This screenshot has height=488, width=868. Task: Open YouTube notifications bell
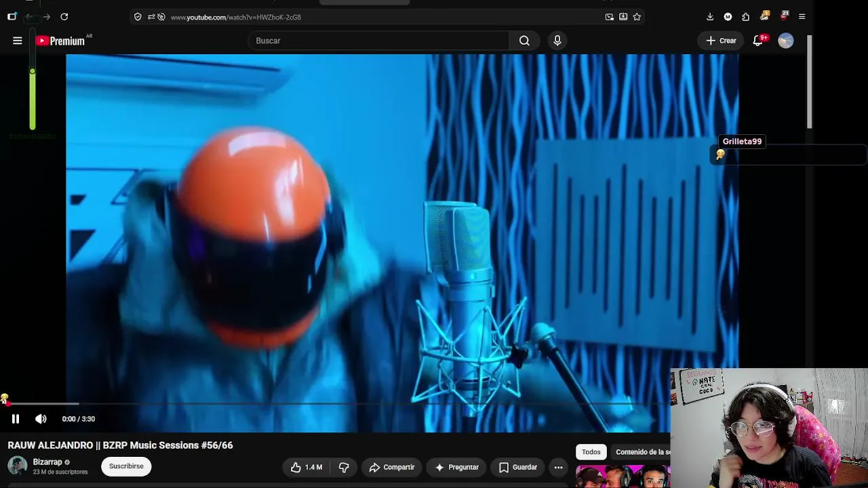[759, 41]
